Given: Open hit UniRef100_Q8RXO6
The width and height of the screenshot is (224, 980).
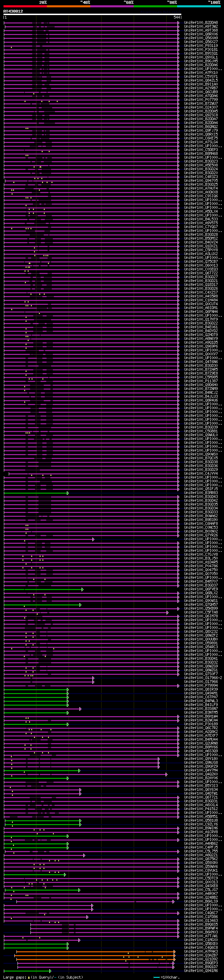Looking at the screenshot, I should point(201,34).
